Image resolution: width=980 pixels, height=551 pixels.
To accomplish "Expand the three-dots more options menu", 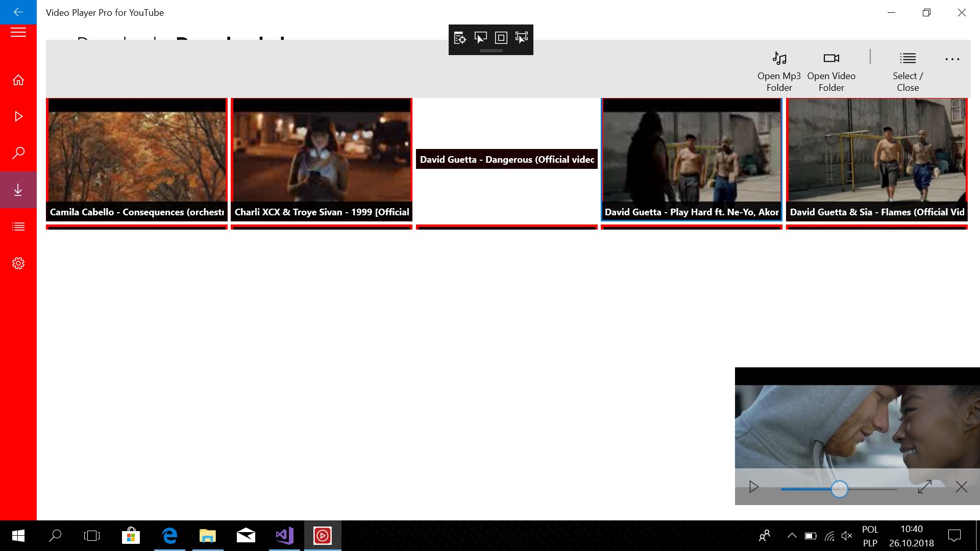I will click(x=952, y=59).
